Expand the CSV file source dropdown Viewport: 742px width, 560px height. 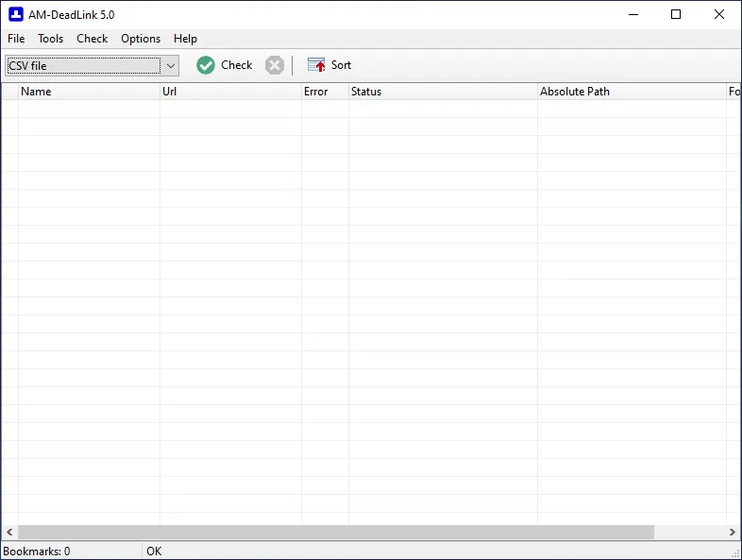(x=171, y=66)
